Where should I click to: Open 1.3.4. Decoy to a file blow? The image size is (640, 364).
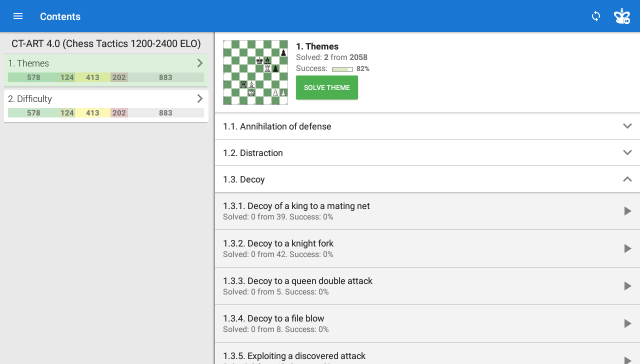coord(427,323)
